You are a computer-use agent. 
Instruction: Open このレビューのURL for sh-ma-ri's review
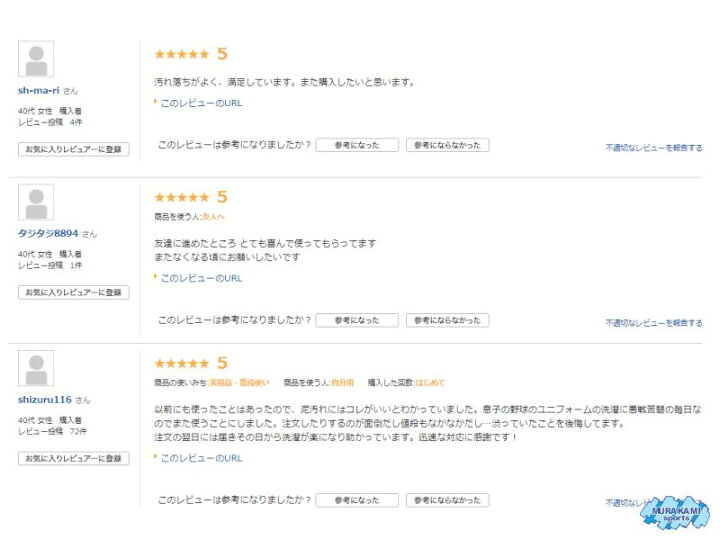click(x=201, y=103)
